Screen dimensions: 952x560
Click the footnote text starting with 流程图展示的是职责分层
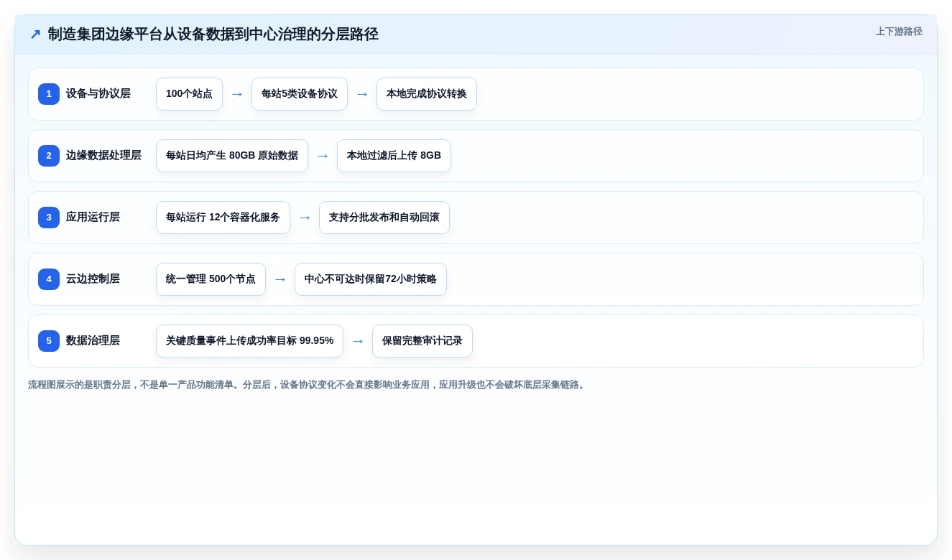click(x=308, y=385)
